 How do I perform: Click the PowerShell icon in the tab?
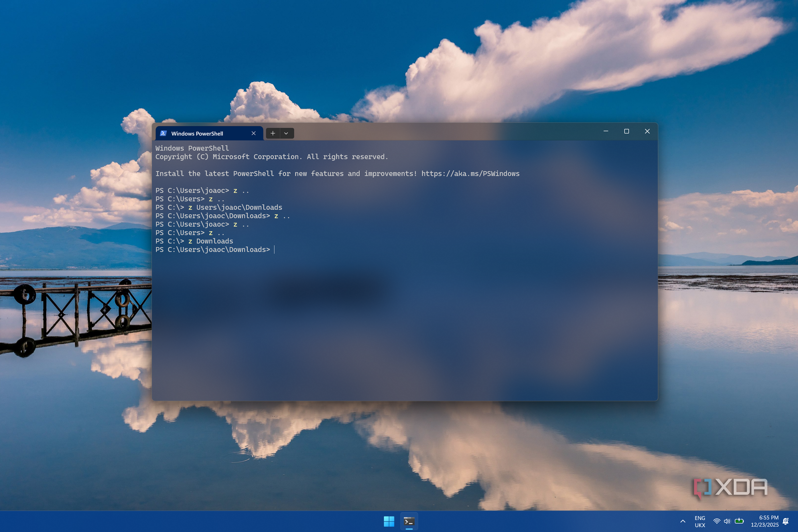point(163,133)
